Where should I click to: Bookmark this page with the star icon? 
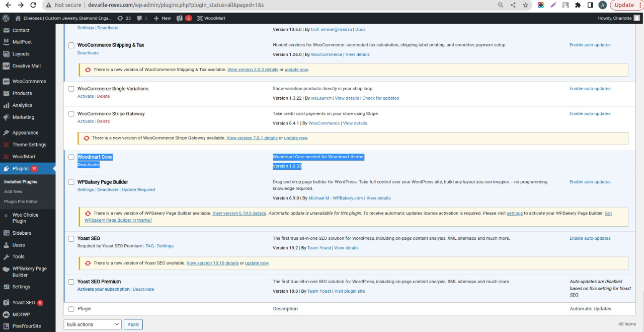[525, 5]
